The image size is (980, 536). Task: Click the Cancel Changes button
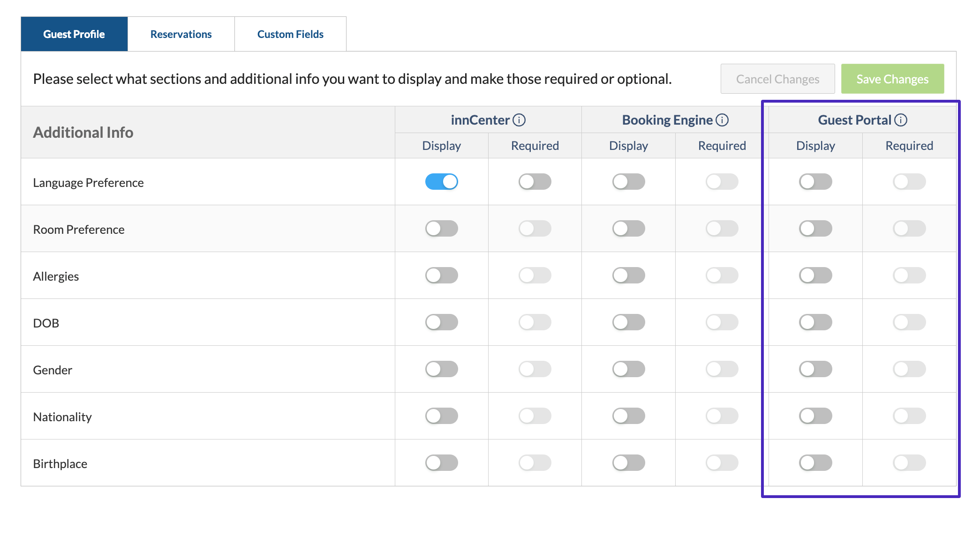777,79
